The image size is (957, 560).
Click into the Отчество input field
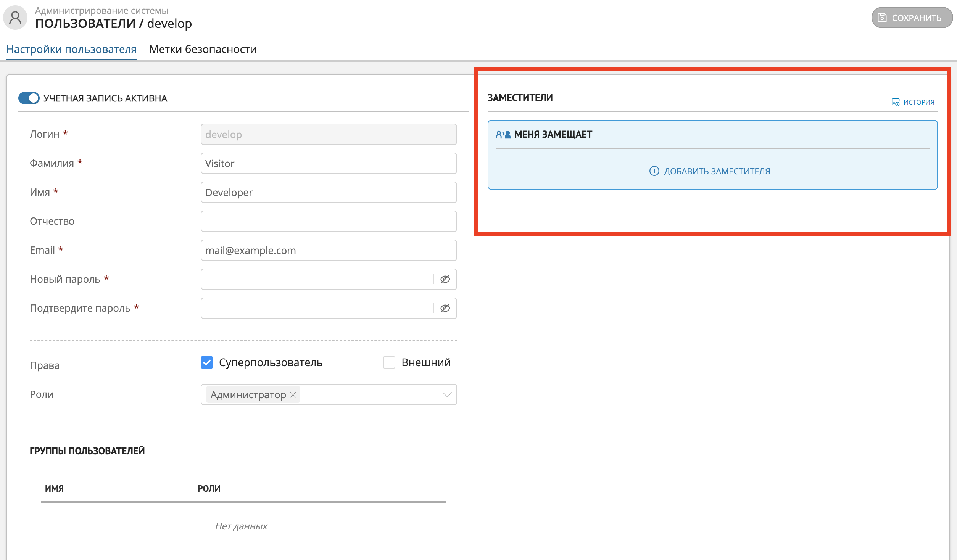pyautogui.click(x=329, y=221)
